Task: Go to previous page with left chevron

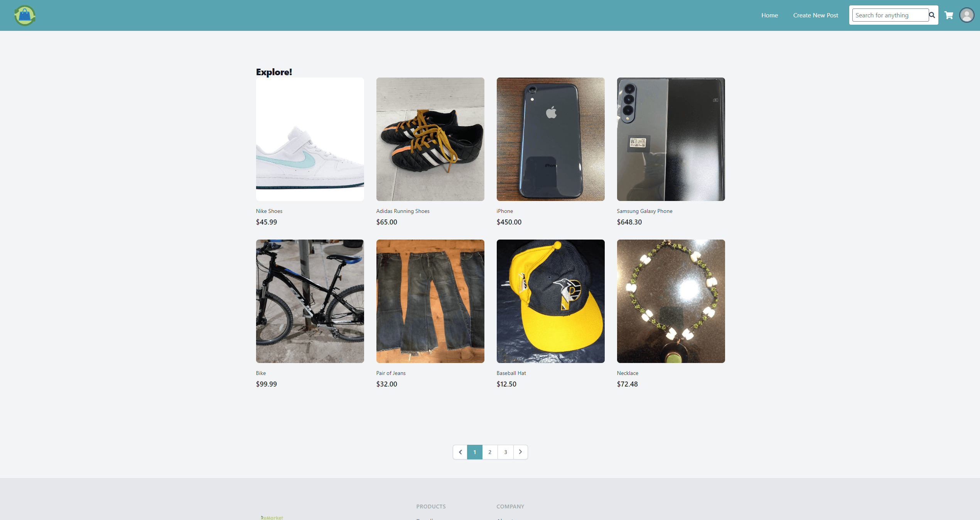Action: (x=460, y=452)
